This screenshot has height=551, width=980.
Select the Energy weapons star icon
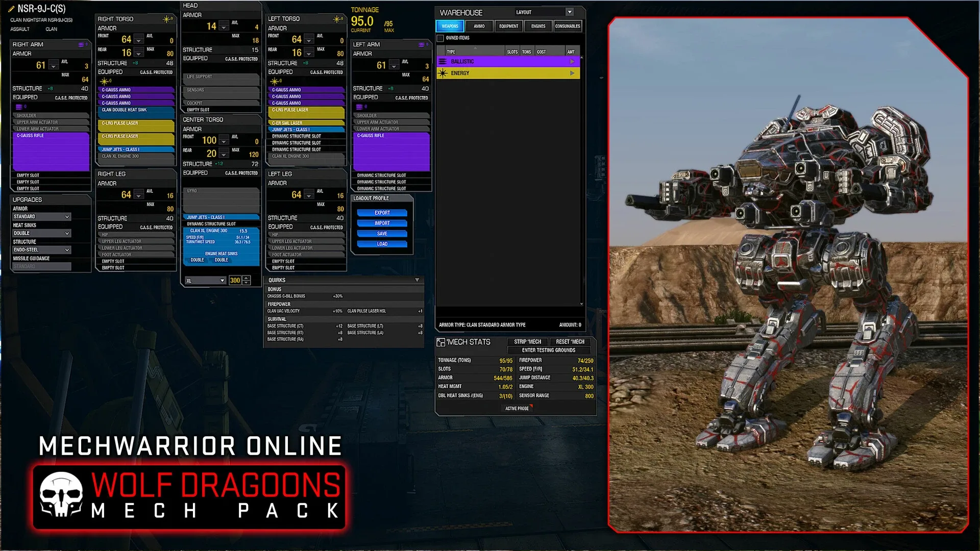[x=442, y=73]
